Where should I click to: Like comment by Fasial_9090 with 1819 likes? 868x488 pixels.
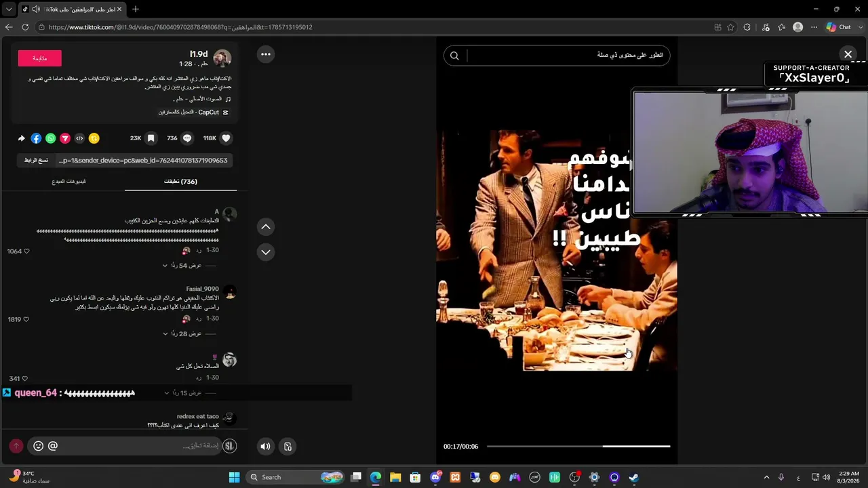tap(26, 319)
